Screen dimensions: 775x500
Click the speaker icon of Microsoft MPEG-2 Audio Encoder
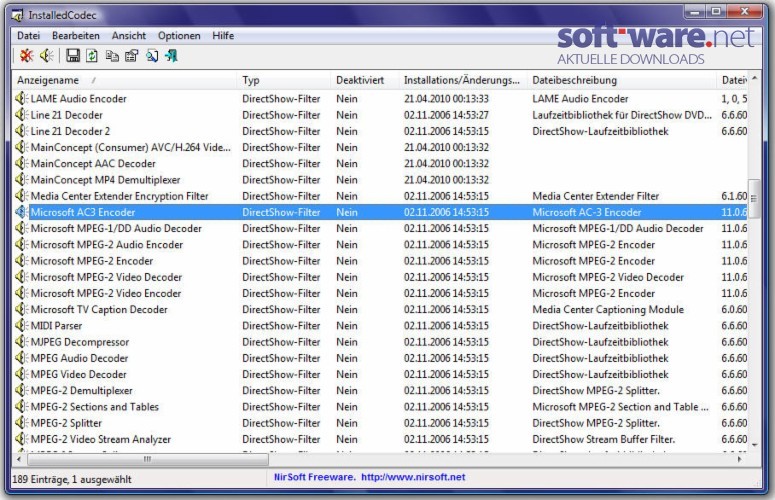point(21,245)
